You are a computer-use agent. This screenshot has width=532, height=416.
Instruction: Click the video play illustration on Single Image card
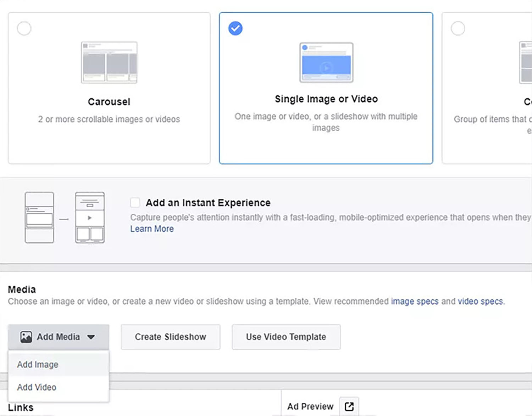[x=326, y=68]
